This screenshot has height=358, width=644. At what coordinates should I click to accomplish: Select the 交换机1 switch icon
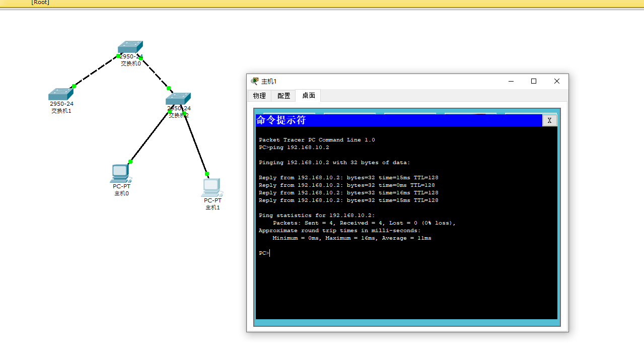[x=61, y=94]
